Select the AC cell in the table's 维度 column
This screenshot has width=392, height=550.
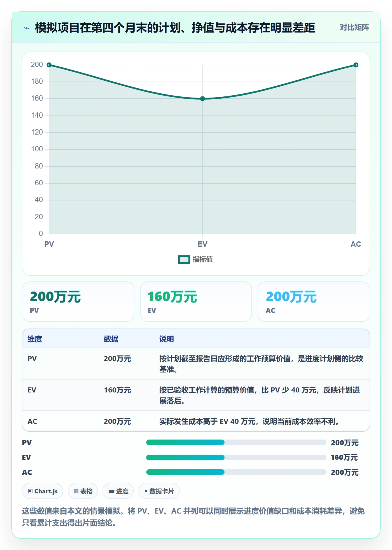(x=32, y=422)
